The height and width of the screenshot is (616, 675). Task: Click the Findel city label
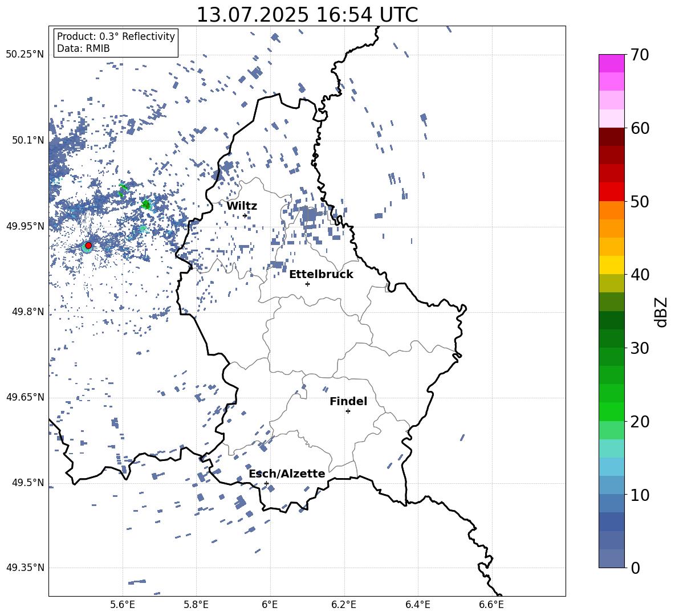pyautogui.click(x=348, y=401)
